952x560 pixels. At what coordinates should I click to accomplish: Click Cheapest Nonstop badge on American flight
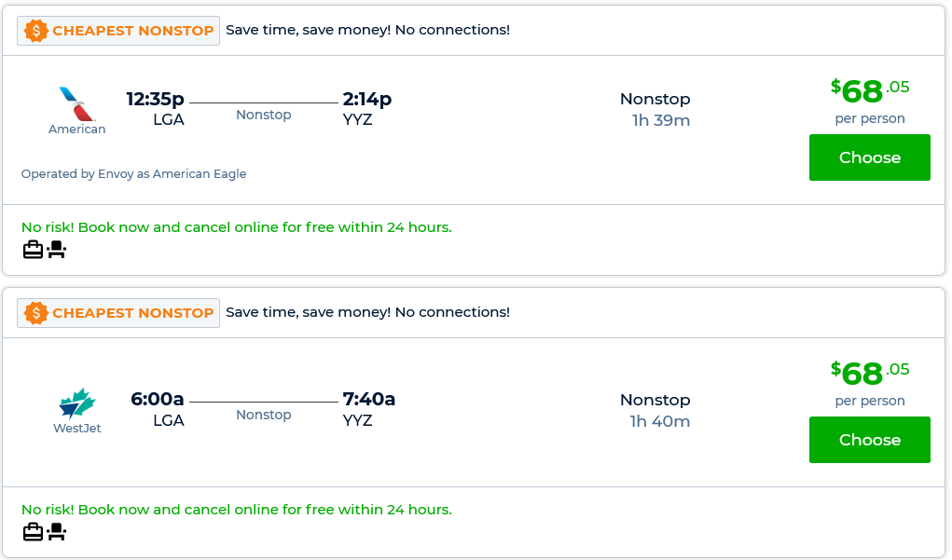118,31
